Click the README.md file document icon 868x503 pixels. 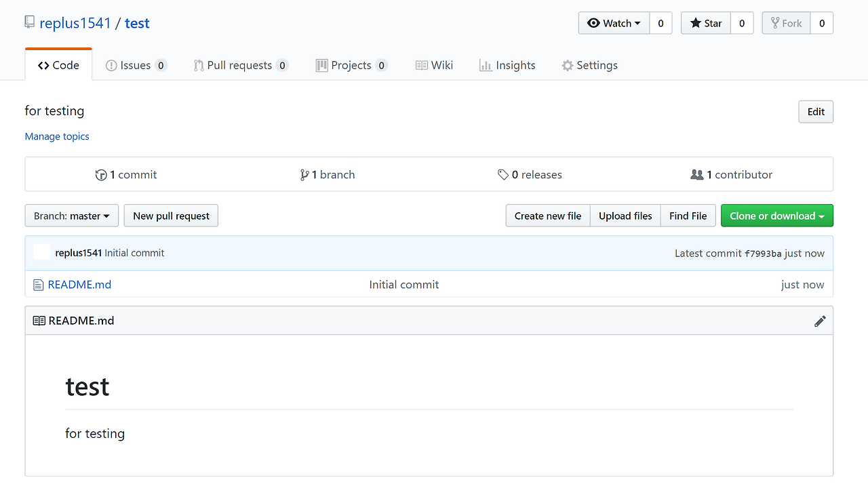(x=39, y=285)
